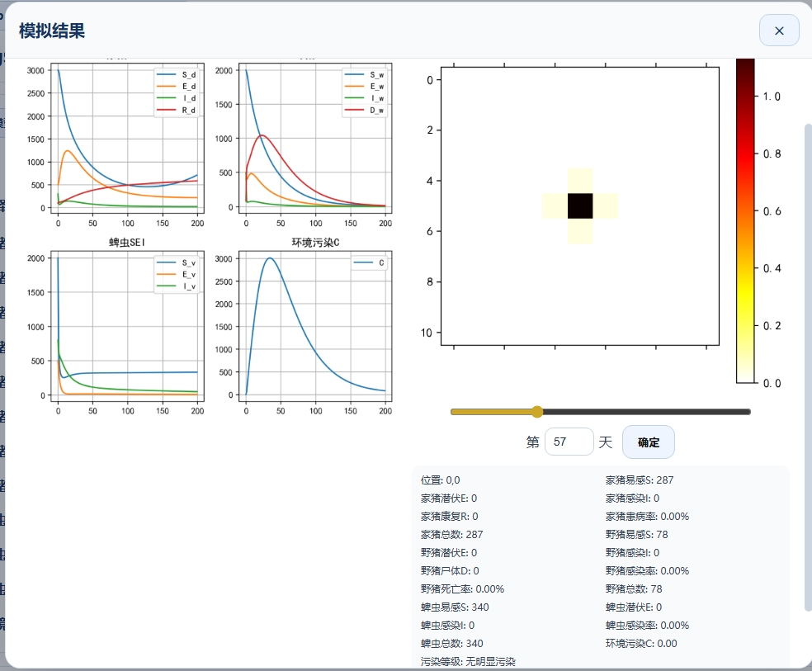
Task: Select the light cell below the heatmap center
Action: tap(580, 231)
